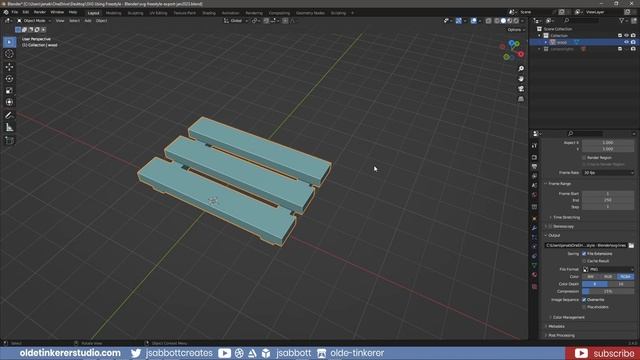Image resolution: width=640 pixels, height=360 pixels.
Task: Activate the Move tool
Action: [x=9, y=67]
